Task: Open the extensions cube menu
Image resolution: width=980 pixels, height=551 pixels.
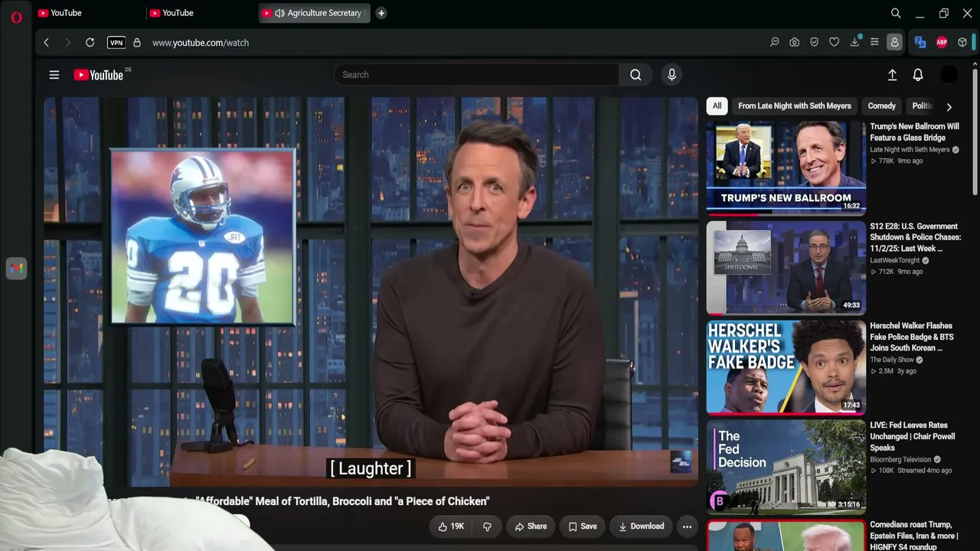Action: [962, 43]
